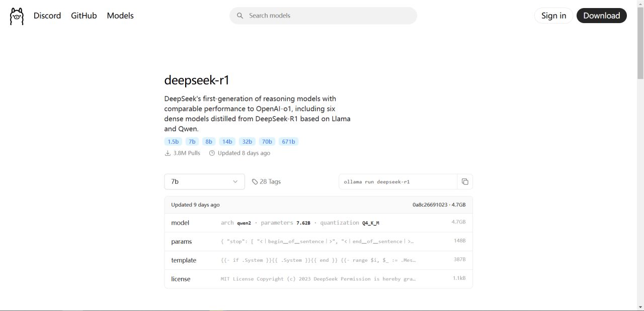Open the Discord link

[x=47, y=16]
